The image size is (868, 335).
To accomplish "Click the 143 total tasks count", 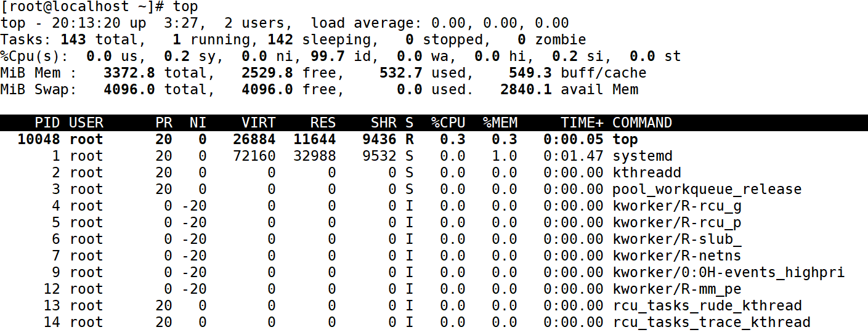I will (73, 40).
